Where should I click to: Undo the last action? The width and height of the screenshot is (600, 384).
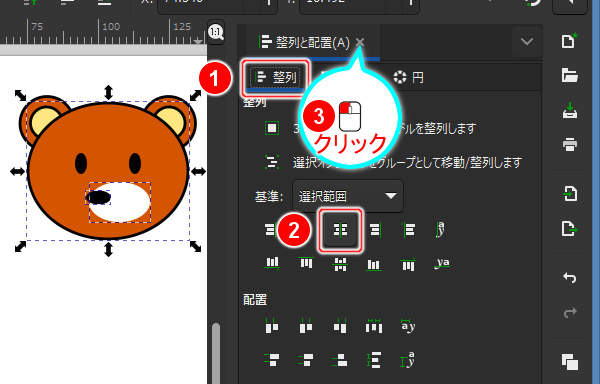point(569,277)
